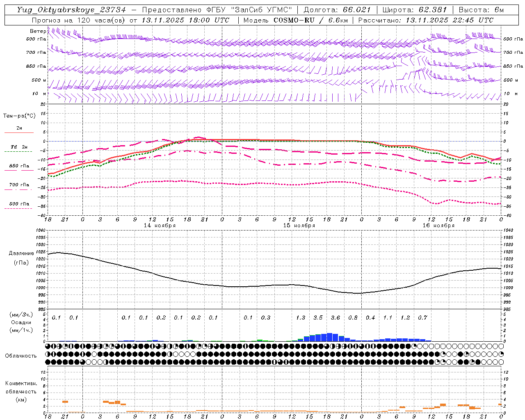Select the Широта: 62.381 header value
Viewport: 525px width, 420px height.
coord(415,10)
